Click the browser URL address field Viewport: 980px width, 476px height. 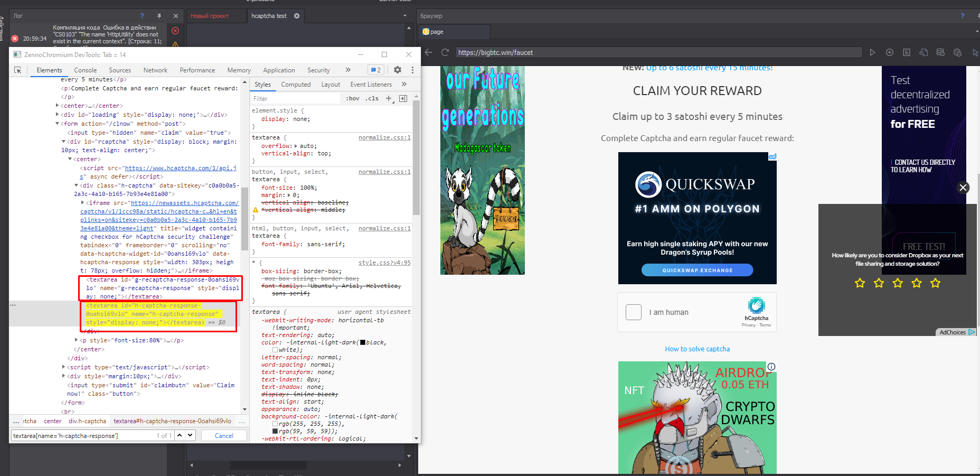click(657, 52)
